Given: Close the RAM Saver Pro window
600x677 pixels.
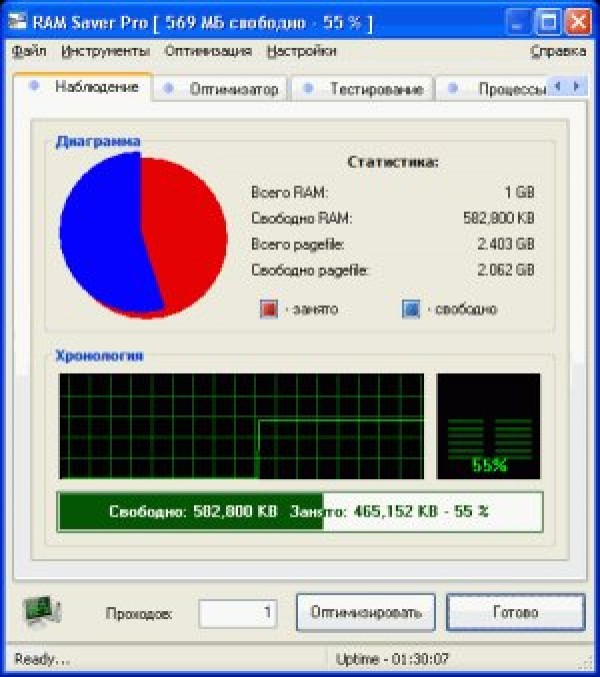Looking at the screenshot, I should click(x=578, y=21).
